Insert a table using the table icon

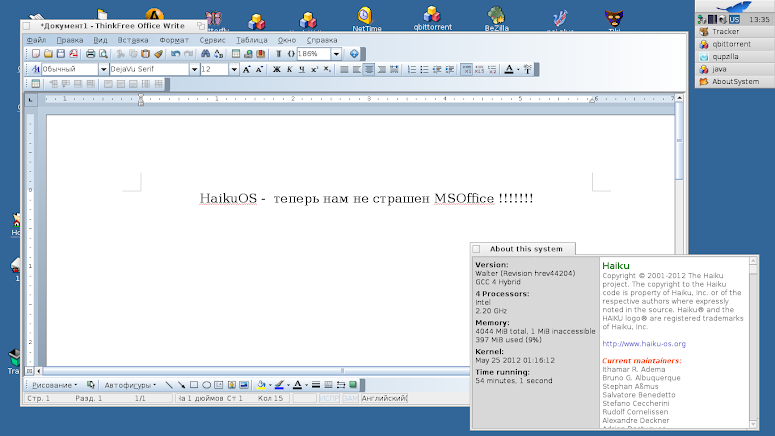[x=236, y=54]
